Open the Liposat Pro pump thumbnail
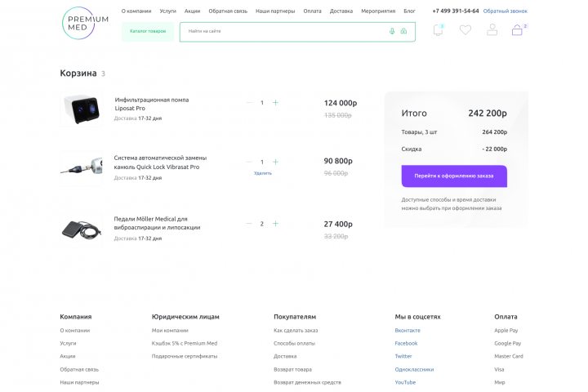The height and width of the screenshot is (392, 588). [x=81, y=109]
